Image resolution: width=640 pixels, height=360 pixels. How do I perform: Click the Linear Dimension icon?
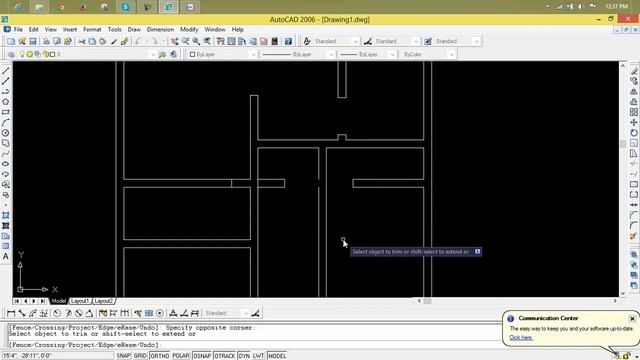tap(11, 313)
